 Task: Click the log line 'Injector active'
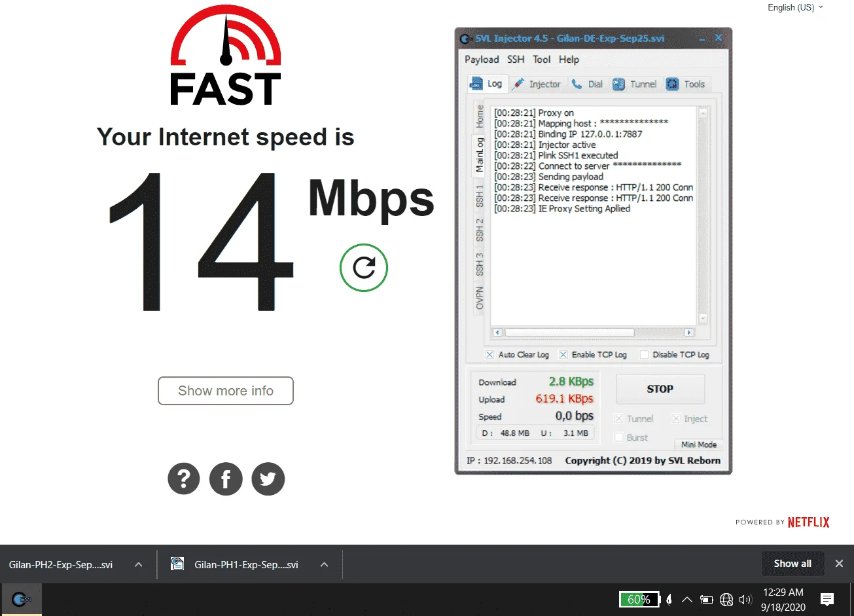(544, 145)
